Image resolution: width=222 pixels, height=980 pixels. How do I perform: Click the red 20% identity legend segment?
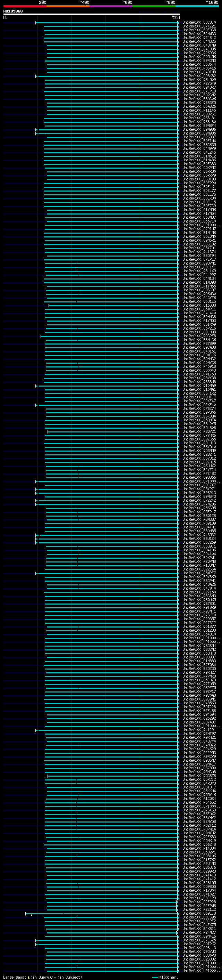point(25,7)
